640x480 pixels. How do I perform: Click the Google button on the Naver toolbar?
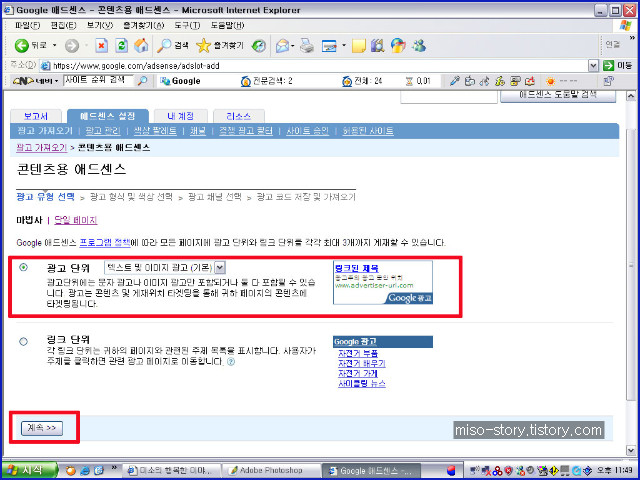[180, 81]
